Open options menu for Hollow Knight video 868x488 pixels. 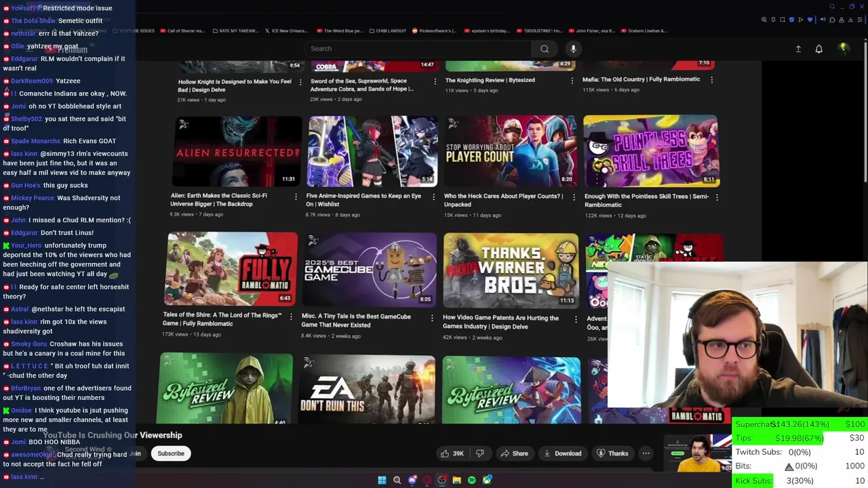(300, 81)
